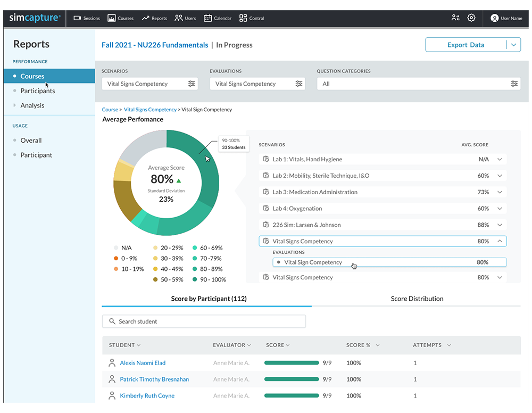The height and width of the screenshot is (413, 532).
Task: Switch to the Score Distribution tab
Action: [x=417, y=299]
